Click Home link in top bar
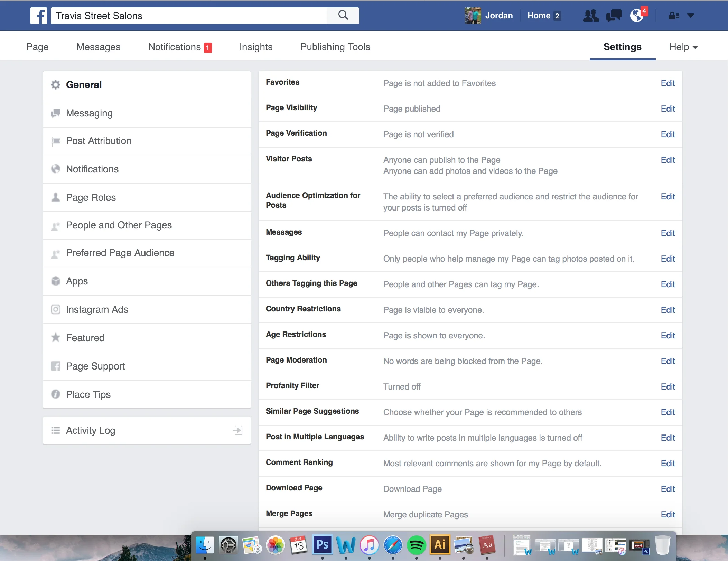The width and height of the screenshot is (728, 561). point(539,16)
